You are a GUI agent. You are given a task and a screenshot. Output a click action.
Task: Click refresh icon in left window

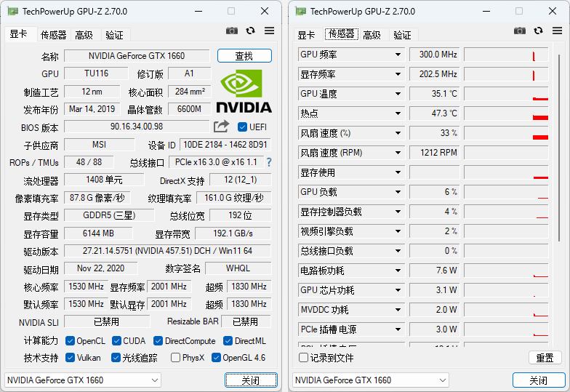click(x=250, y=31)
